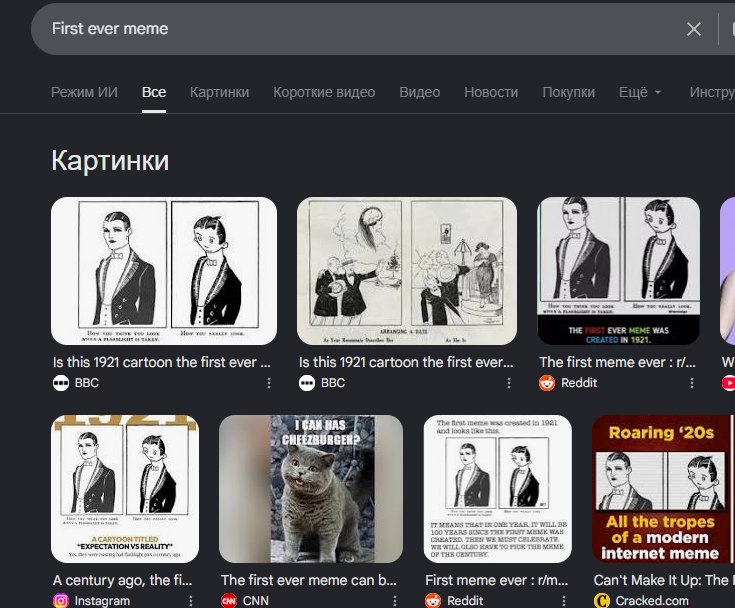The image size is (735, 608).
Task: Click the BBC icon under the second result
Action: tap(307, 383)
